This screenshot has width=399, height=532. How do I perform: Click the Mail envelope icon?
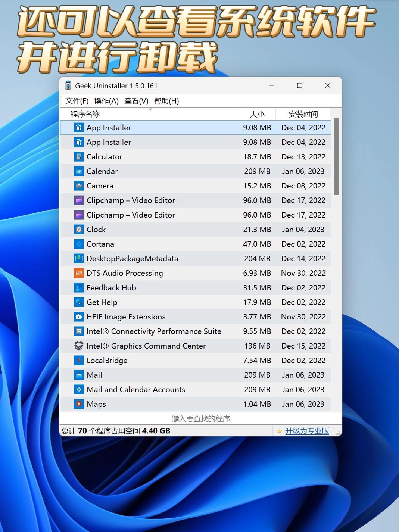(x=79, y=375)
